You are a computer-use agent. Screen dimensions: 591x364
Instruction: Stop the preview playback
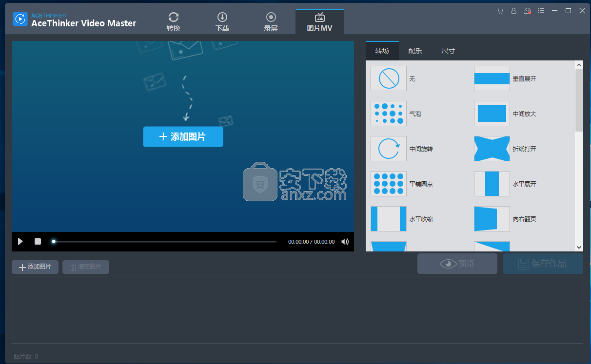point(38,241)
